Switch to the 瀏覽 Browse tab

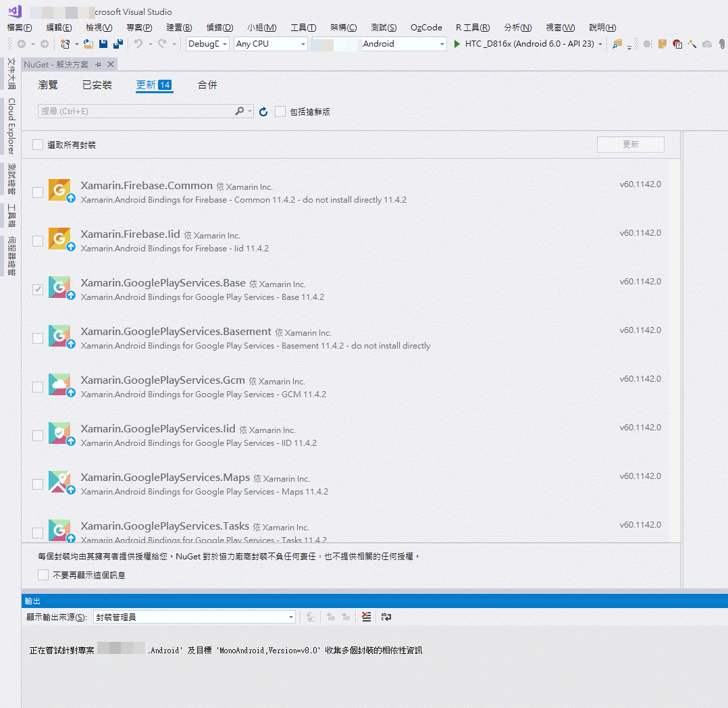48,84
